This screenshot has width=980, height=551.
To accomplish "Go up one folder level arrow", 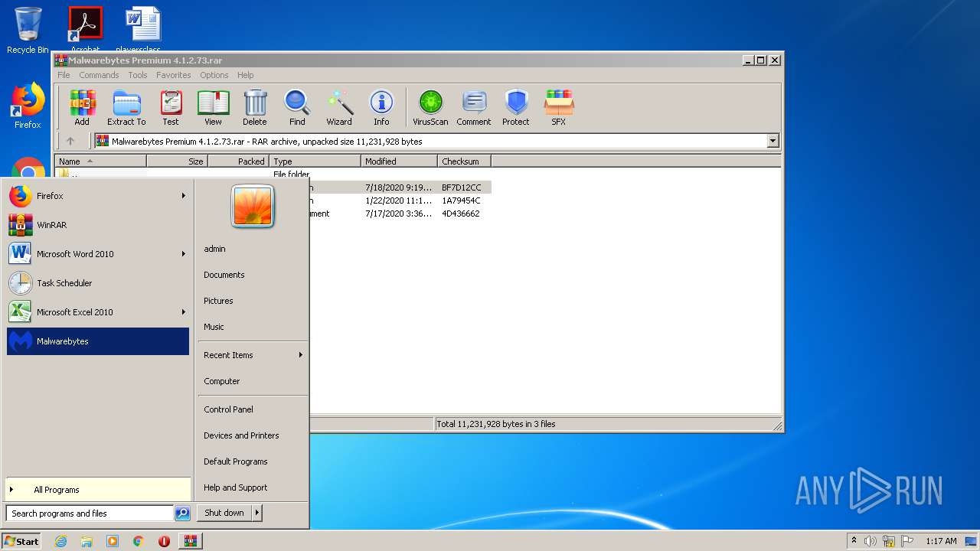I will 70,141.
